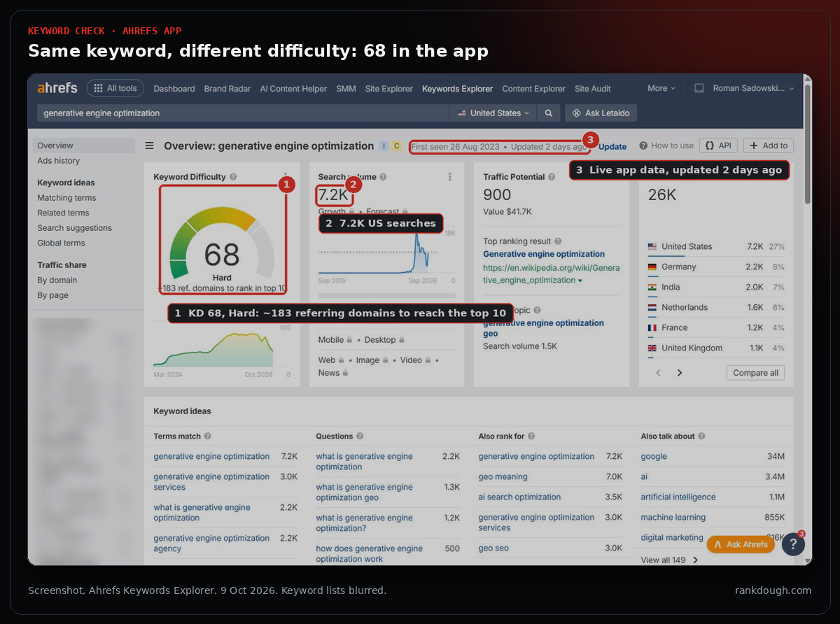Open Ads history in the sidebar
840x624 pixels.
tap(59, 161)
